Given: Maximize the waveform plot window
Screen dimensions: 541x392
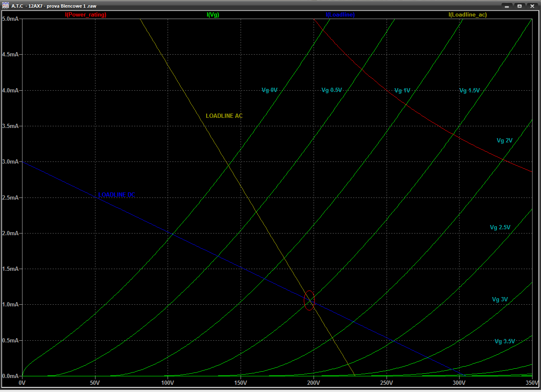Looking at the screenshot, I should (519, 6).
